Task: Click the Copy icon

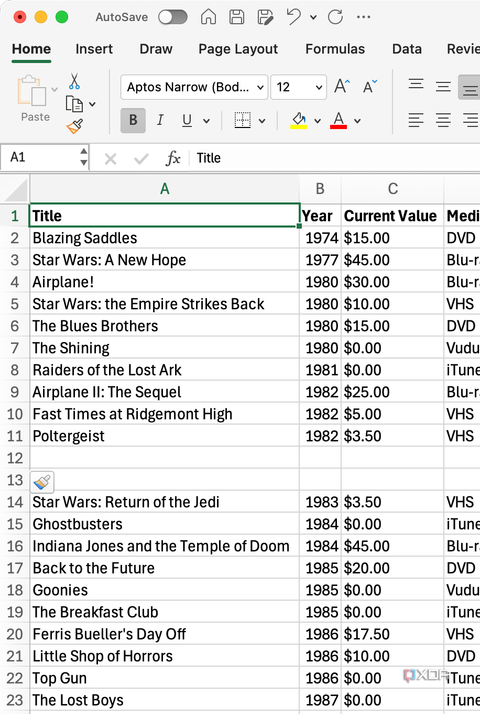Action: click(74, 104)
